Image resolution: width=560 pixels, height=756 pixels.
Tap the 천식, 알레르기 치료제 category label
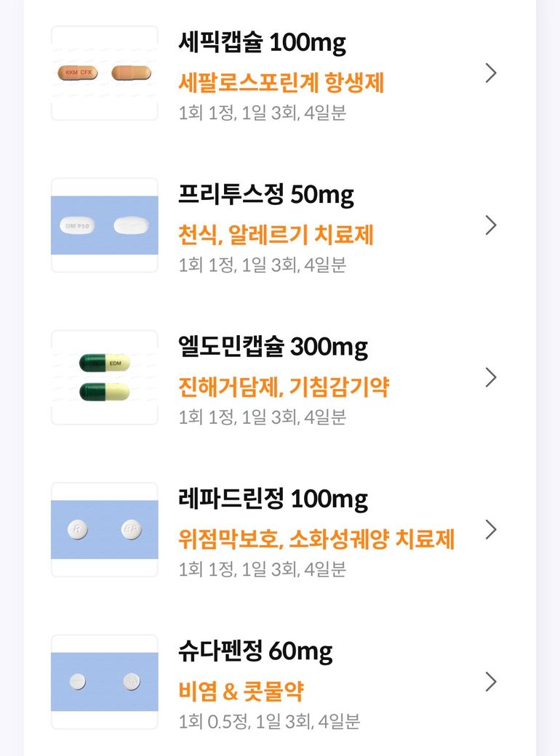coord(276,235)
